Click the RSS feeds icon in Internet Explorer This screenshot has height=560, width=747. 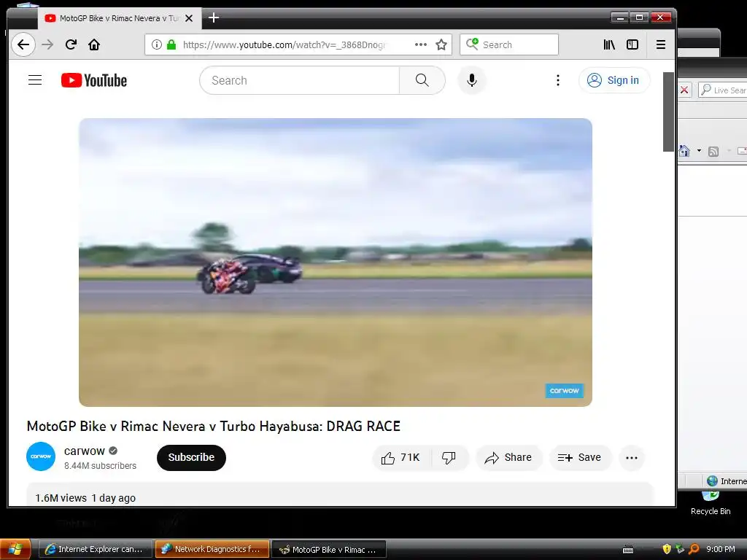pos(713,152)
